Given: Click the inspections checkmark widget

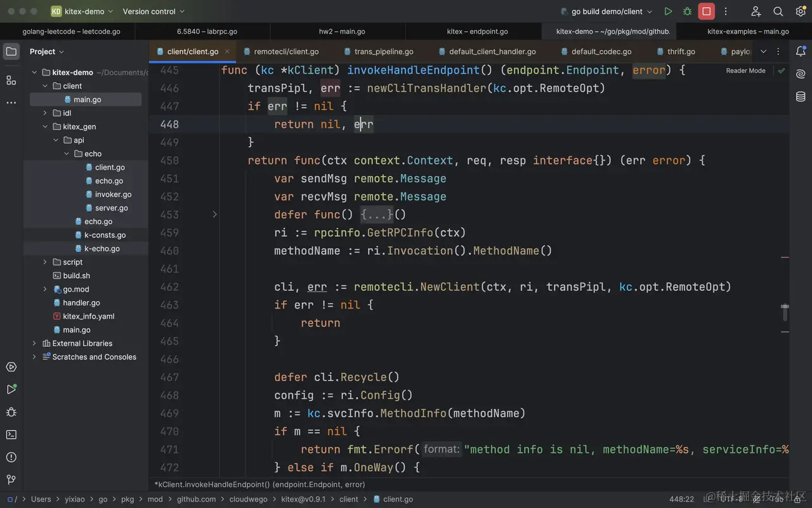Looking at the screenshot, I should pyautogui.click(x=782, y=70).
